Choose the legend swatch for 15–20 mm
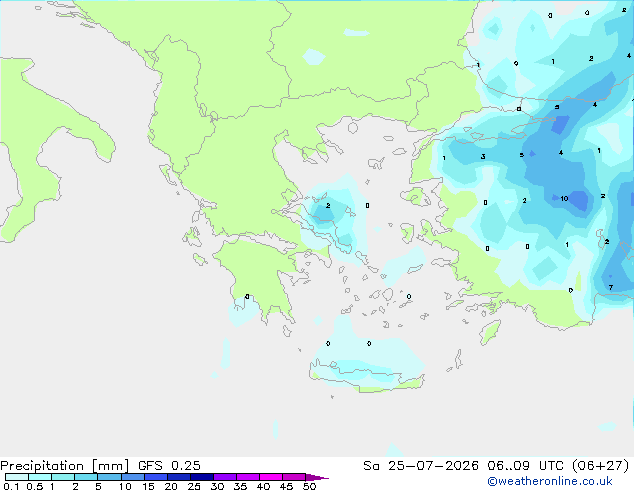Viewport: 634px width, 490px height. coord(155,477)
